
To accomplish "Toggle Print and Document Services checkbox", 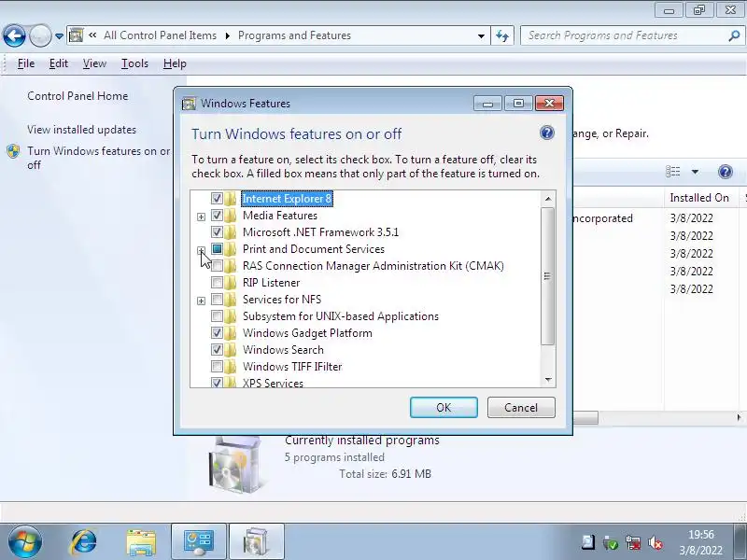I will tap(217, 248).
